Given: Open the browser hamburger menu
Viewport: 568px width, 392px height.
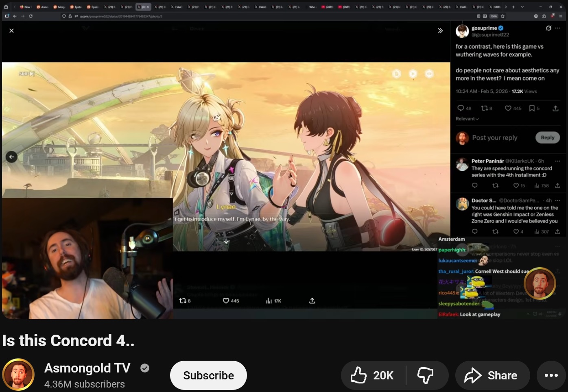Looking at the screenshot, I should [x=561, y=16].
